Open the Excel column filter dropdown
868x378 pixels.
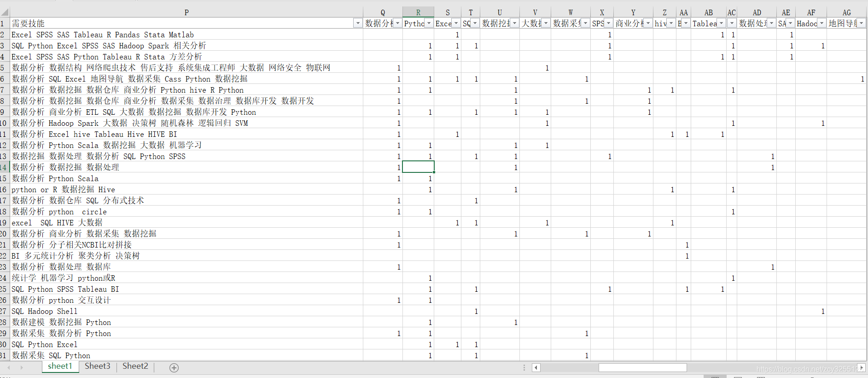point(456,23)
